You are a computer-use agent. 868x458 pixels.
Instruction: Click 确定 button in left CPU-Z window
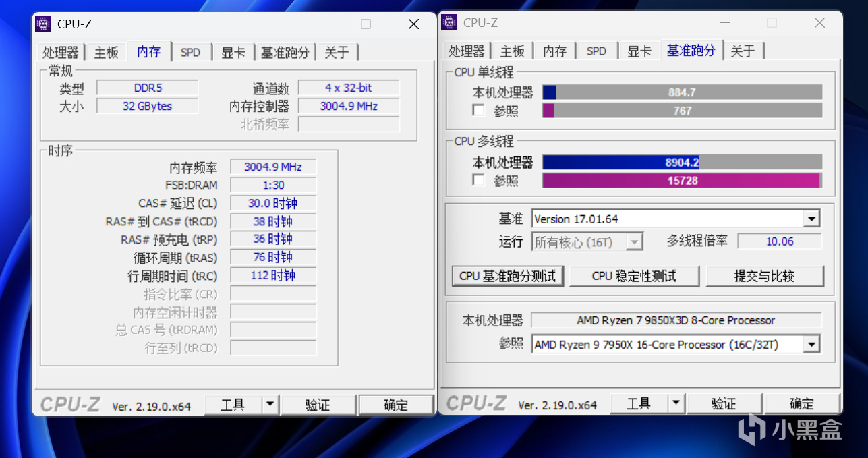point(396,405)
